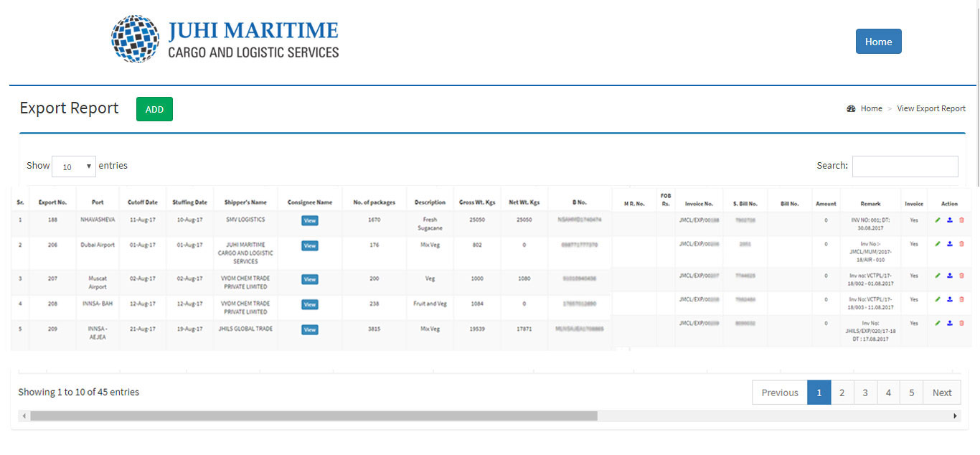Edit export 208 with the pencil icon
This screenshot has width=980, height=455.
tap(937, 299)
